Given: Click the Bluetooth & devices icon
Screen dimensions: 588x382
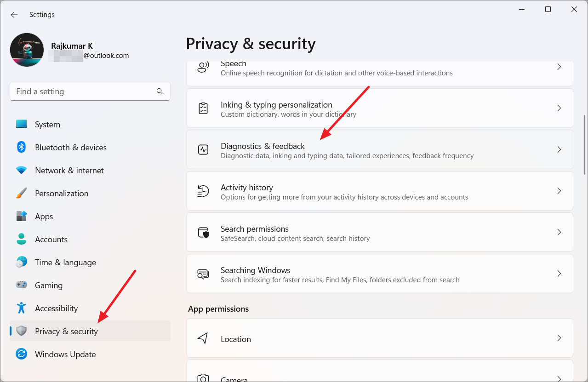Looking at the screenshot, I should coord(22,147).
